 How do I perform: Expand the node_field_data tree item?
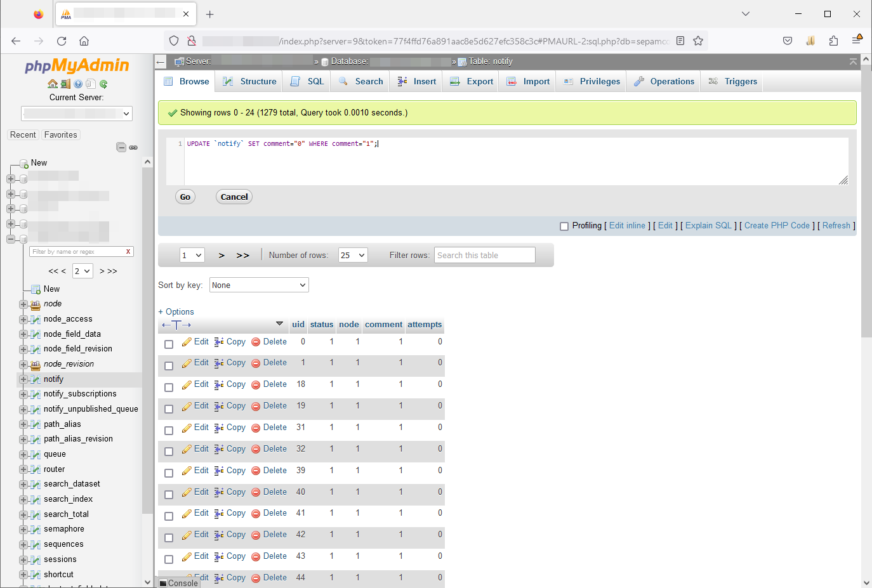[23, 334]
